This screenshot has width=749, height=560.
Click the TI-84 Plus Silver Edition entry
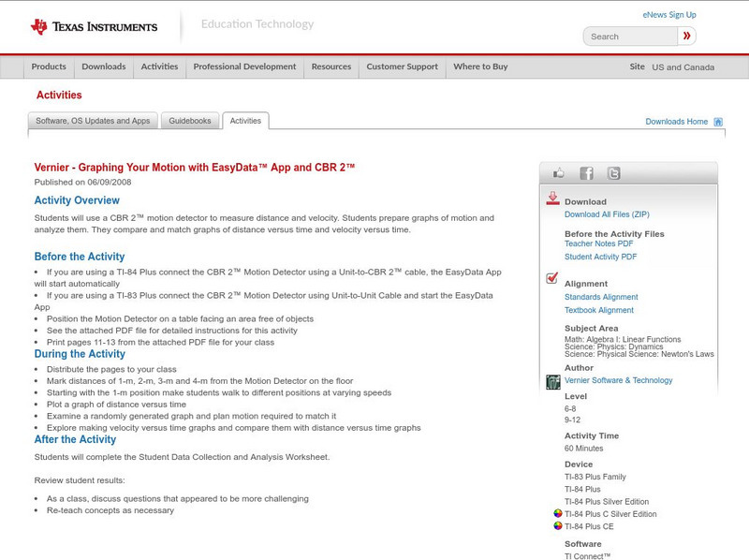coord(607,501)
